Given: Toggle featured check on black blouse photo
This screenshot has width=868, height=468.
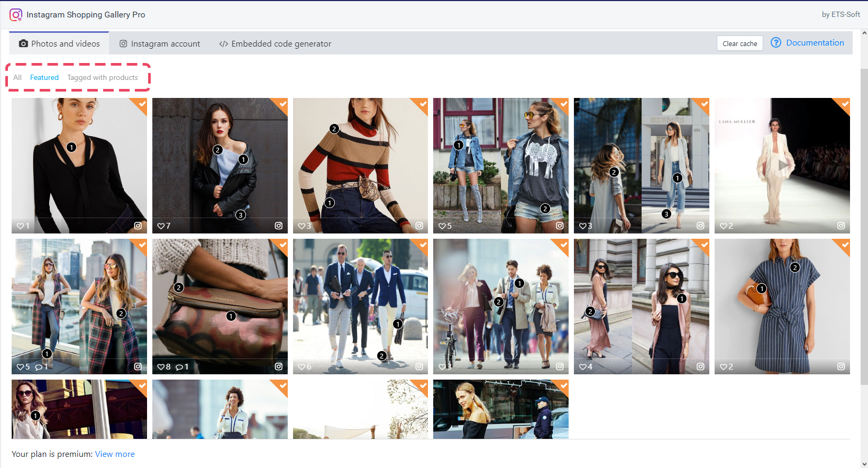Looking at the screenshot, I should coord(141,104).
